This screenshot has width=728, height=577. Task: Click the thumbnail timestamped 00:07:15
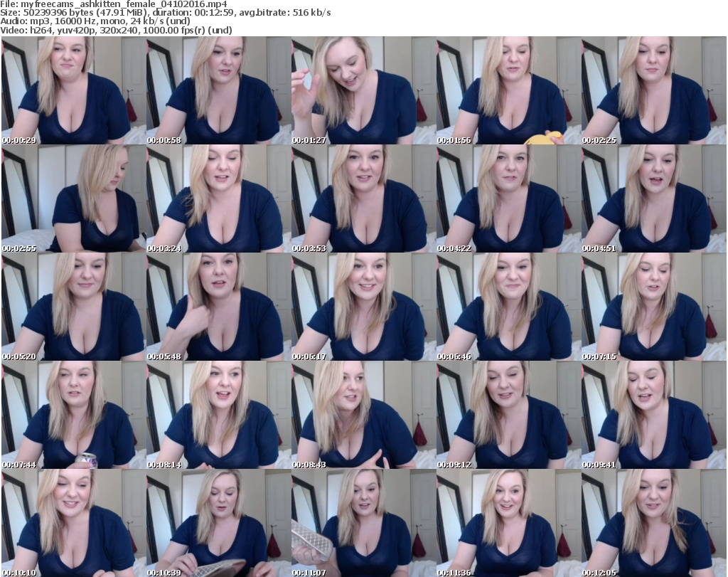(654, 307)
